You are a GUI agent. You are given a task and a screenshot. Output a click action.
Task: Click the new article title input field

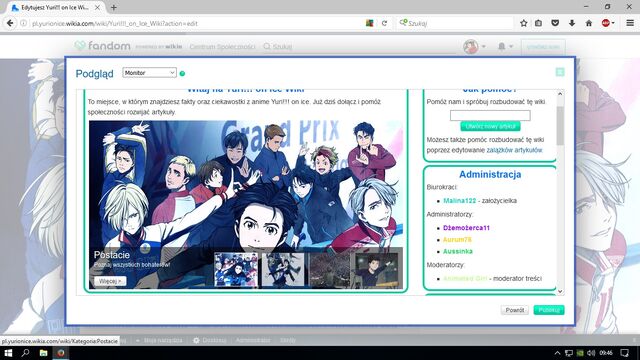pyautogui.click(x=490, y=116)
